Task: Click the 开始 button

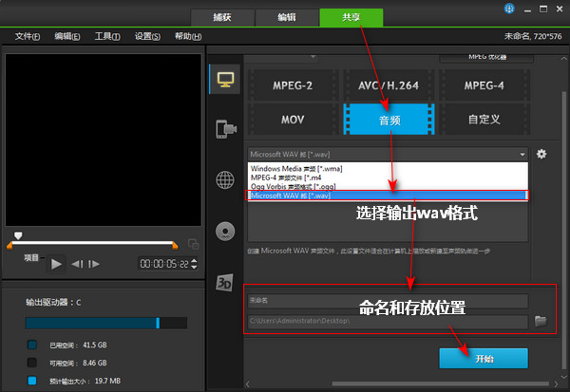Action: 484,359
